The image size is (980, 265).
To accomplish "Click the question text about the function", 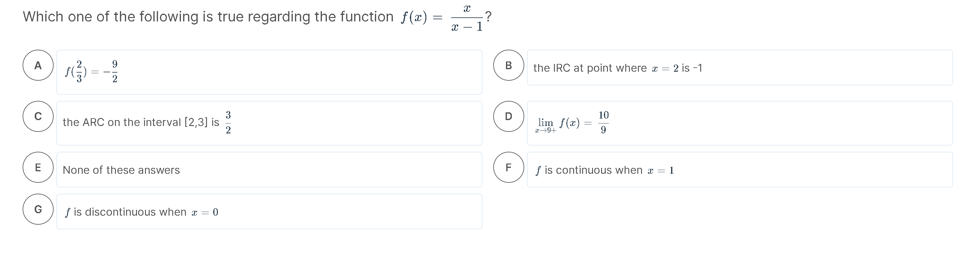I will click(x=208, y=17).
